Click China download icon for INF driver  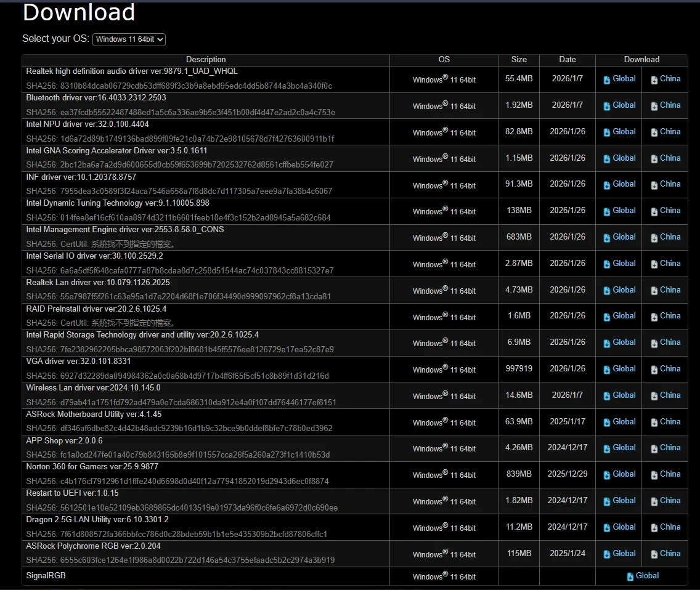654,185
